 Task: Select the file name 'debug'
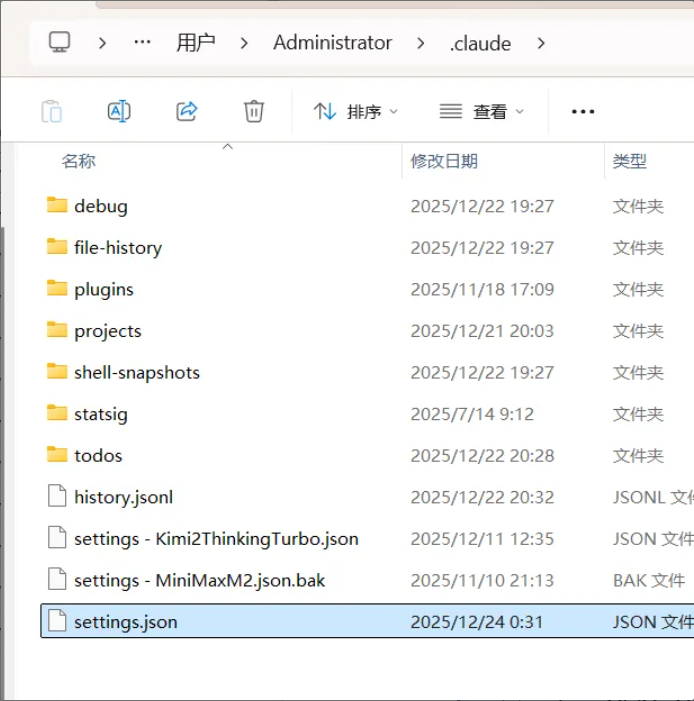click(101, 206)
